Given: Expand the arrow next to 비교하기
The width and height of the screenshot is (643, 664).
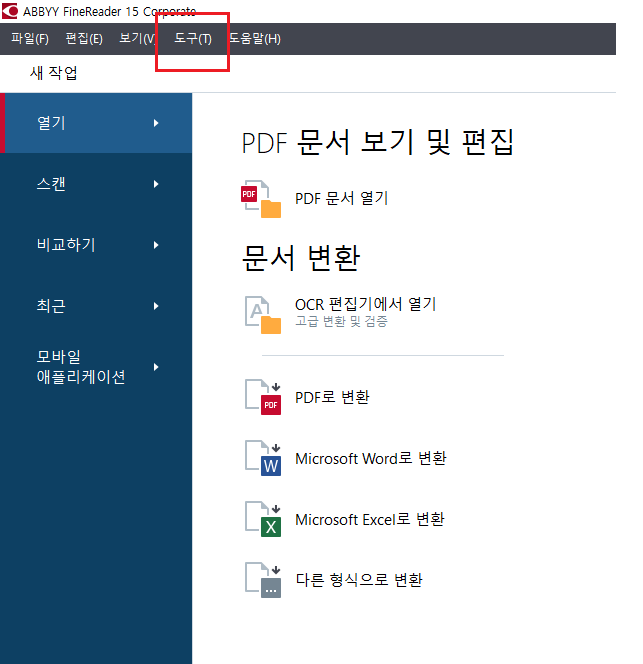Looking at the screenshot, I should click(x=156, y=245).
